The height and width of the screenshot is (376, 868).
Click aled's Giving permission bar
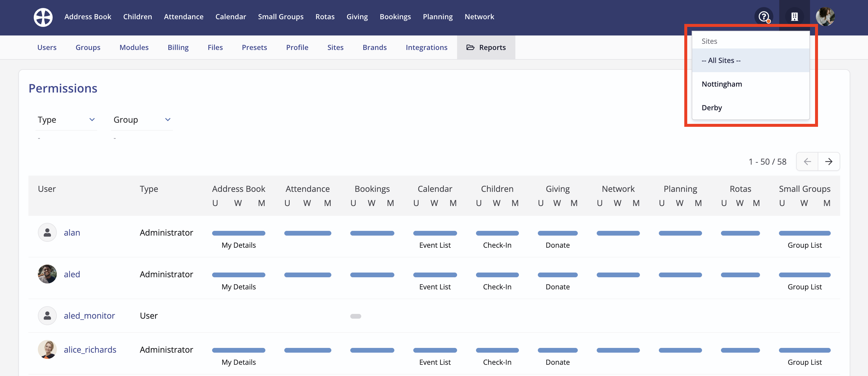click(x=558, y=275)
